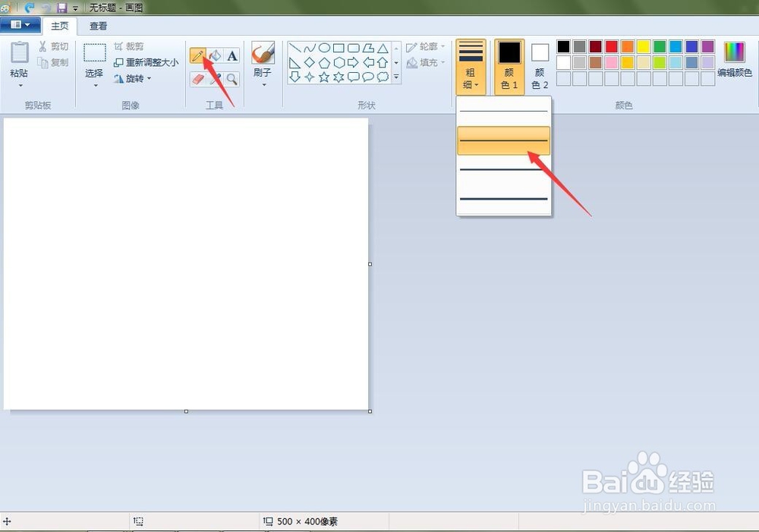Select the Line shape
Viewport: 759px width, 532px height.
tap(294, 48)
